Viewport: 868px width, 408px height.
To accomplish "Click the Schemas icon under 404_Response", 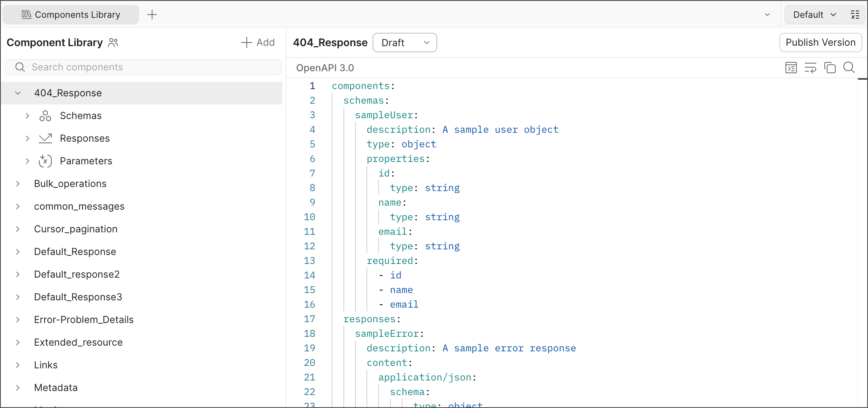I will click(45, 116).
